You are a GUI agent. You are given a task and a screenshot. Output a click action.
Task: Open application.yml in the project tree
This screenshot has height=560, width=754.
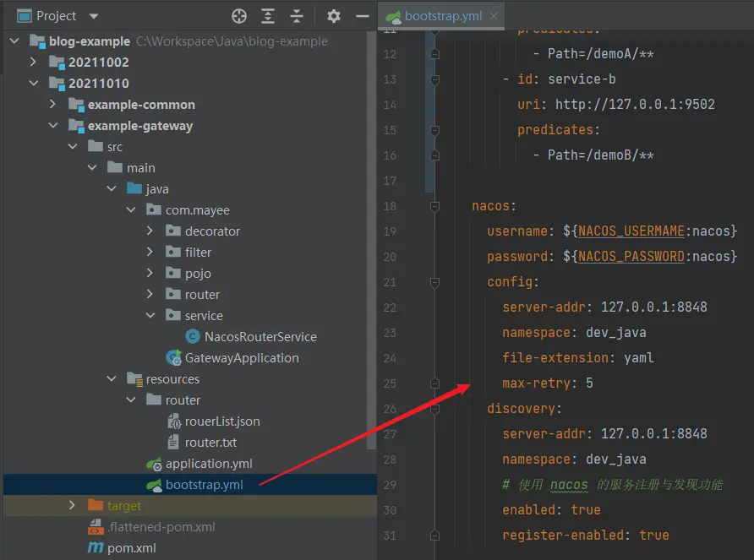pyautogui.click(x=208, y=463)
